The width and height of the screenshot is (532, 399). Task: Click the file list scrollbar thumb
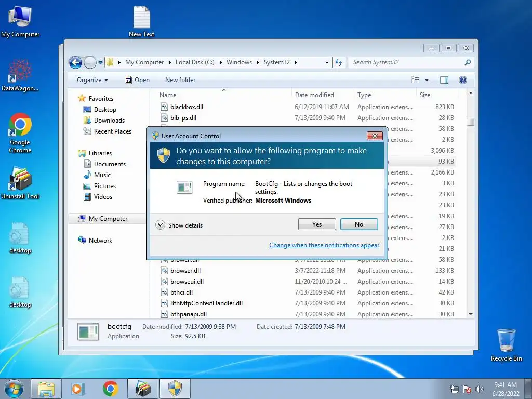click(470, 122)
